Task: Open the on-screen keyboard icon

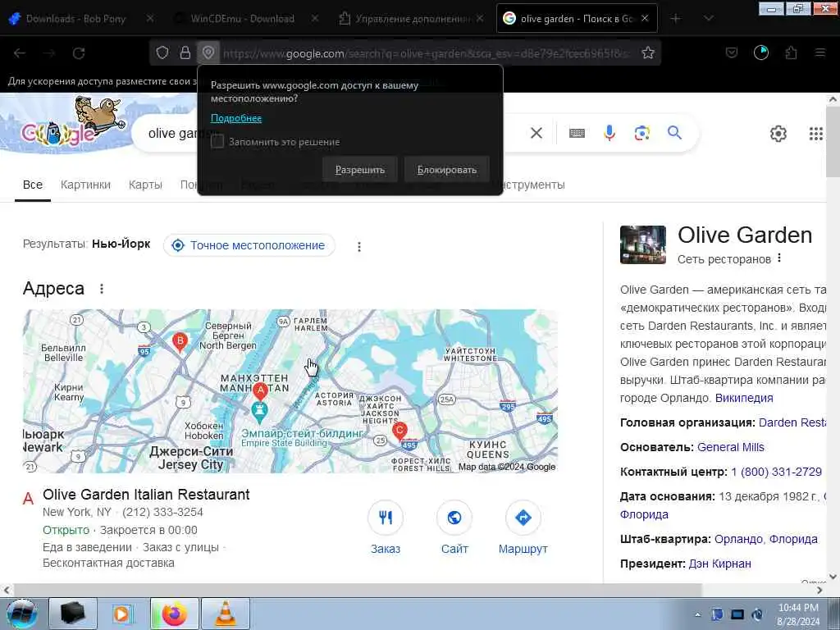Action: [577, 133]
